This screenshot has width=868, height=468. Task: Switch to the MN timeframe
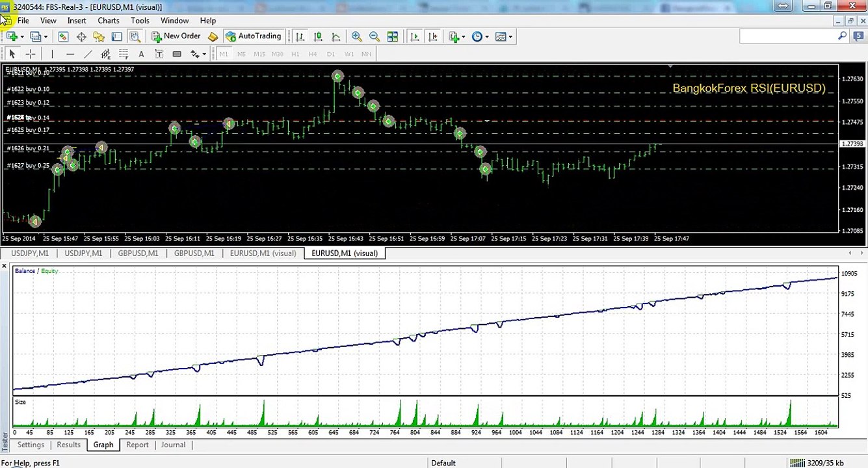click(366, 54)
